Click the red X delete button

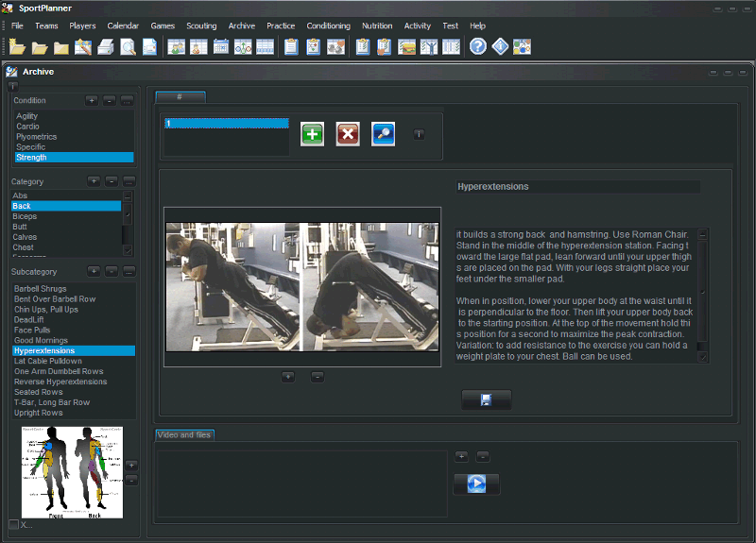(x=348, y=134)
